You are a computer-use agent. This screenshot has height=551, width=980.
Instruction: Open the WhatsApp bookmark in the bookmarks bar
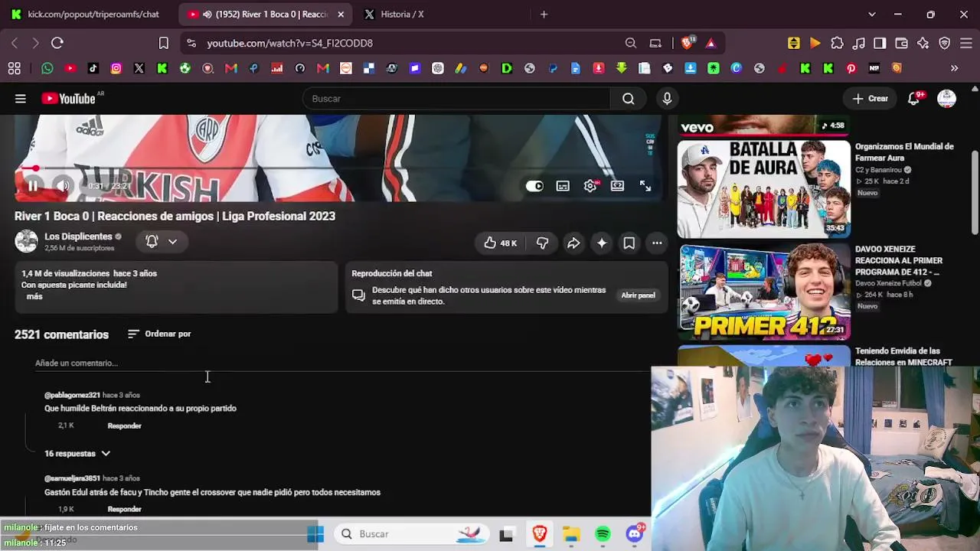[47, 68]
